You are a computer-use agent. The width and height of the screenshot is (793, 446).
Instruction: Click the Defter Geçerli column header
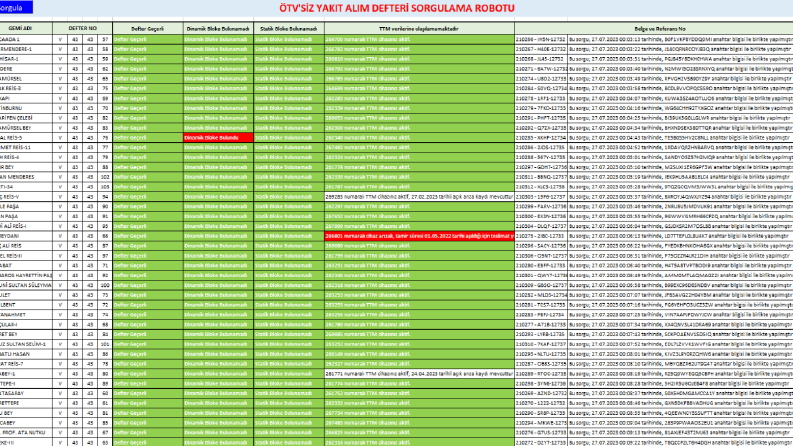click(x=148, y=29)
